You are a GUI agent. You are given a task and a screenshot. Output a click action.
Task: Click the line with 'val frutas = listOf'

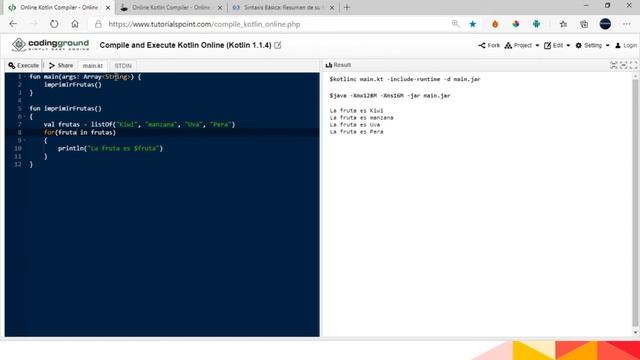(139, 124)
